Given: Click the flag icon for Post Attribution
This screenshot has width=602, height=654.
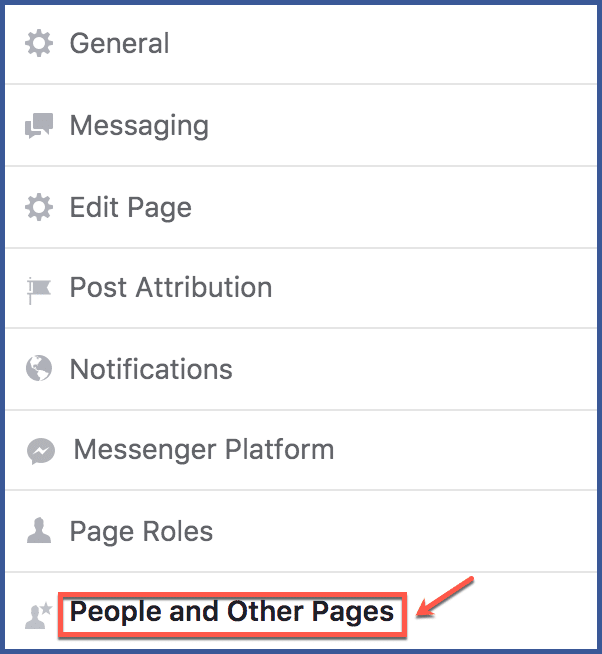Looking at the screenshot, I should point(39,290).
